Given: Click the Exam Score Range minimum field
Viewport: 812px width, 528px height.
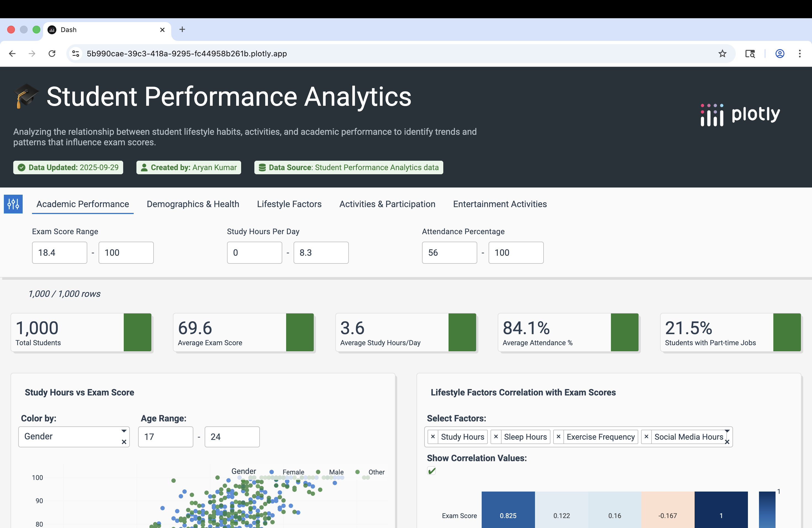Looking at the screenshot, I should [60, 253].
